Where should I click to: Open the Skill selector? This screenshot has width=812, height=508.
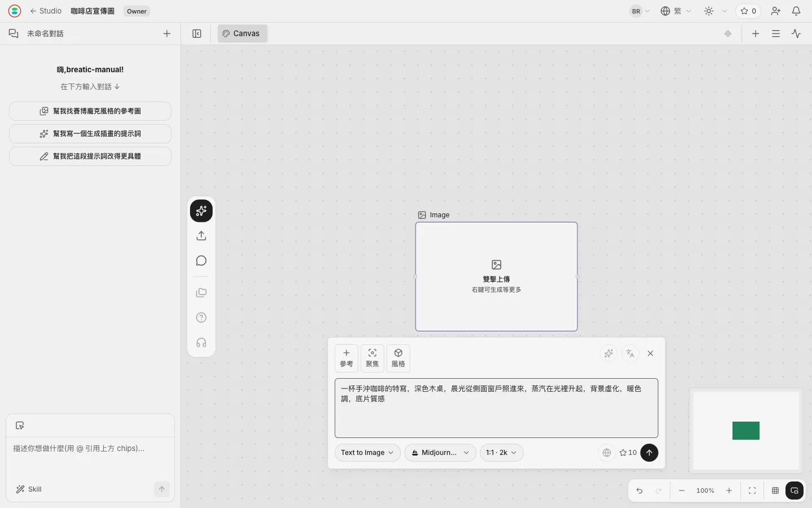click(29, 489)
